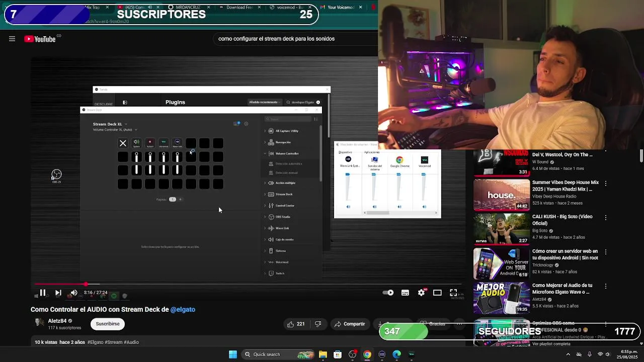The image size is (644, 362).
Task: Open the Stream Deck app from the taskbar
Action: click(382, 354)
